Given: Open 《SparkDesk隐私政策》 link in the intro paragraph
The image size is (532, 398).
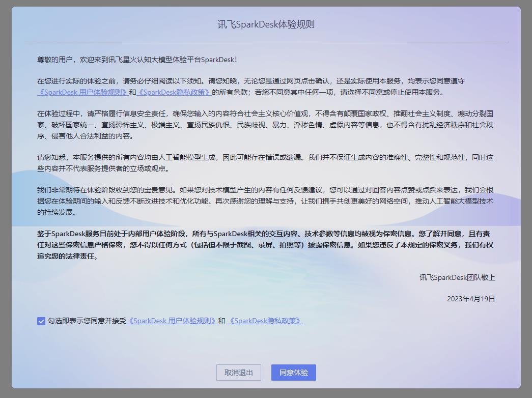Looking at the screenshot, I should click(x=174, y=92).
